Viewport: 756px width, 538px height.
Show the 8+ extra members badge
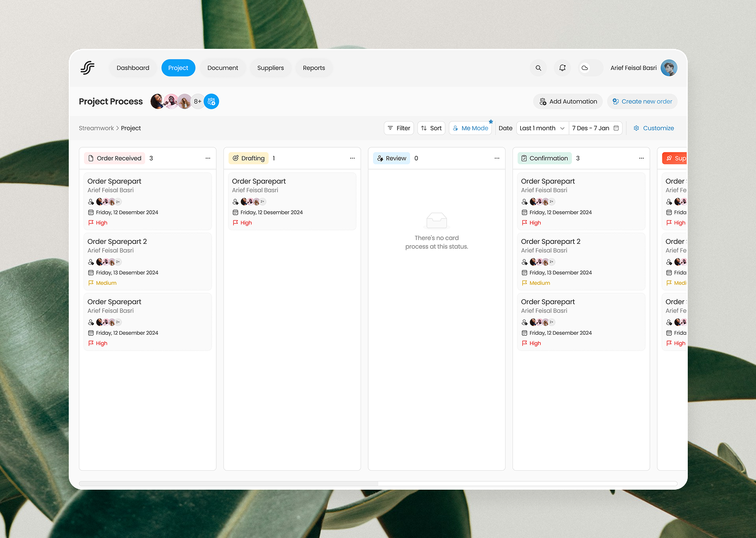[197, 101]
